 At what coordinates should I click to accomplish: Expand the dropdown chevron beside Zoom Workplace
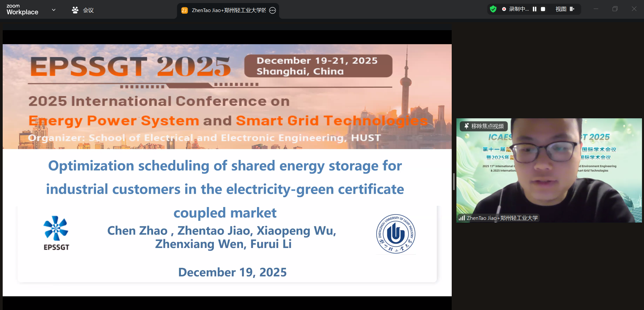tap(54, 10)
